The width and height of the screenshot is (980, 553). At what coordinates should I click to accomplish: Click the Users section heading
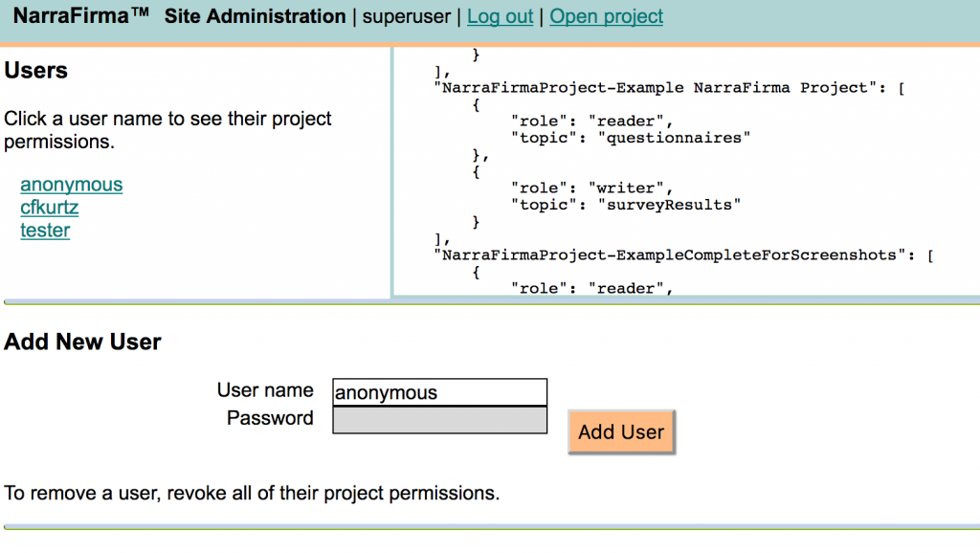[x=36, y=71]
